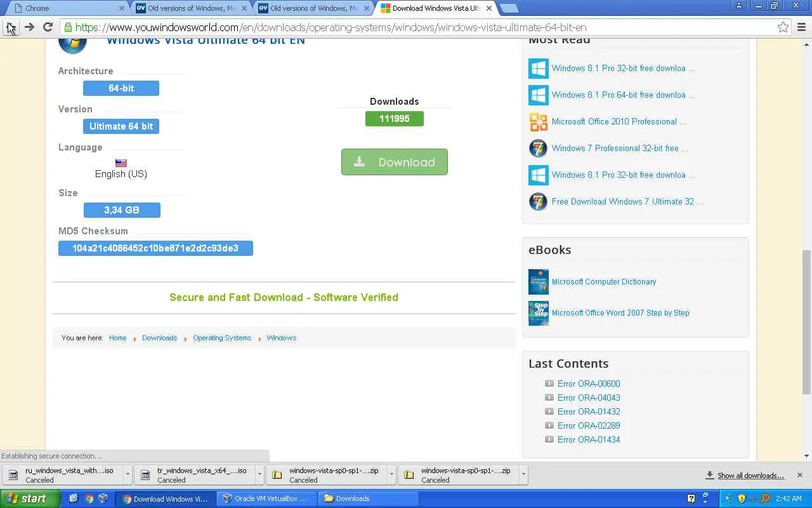Launch Chrome from the quick launch icon
812x508 pixels.
coord(88,498)
